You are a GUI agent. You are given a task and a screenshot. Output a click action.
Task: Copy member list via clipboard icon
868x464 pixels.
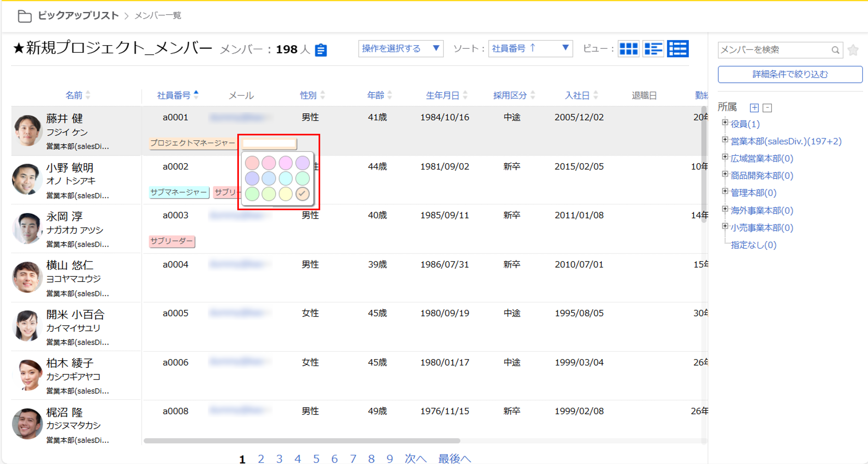point(320,50)
